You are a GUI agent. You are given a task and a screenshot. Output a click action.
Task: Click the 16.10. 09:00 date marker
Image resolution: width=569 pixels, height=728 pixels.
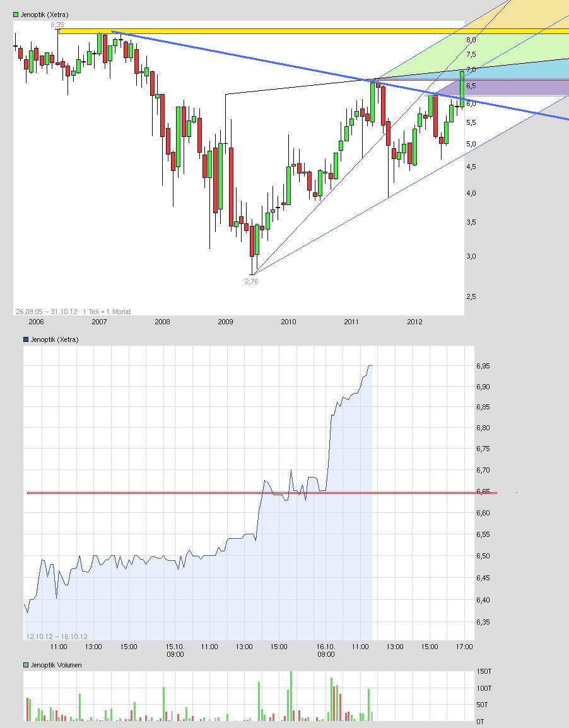coord(326,650)
